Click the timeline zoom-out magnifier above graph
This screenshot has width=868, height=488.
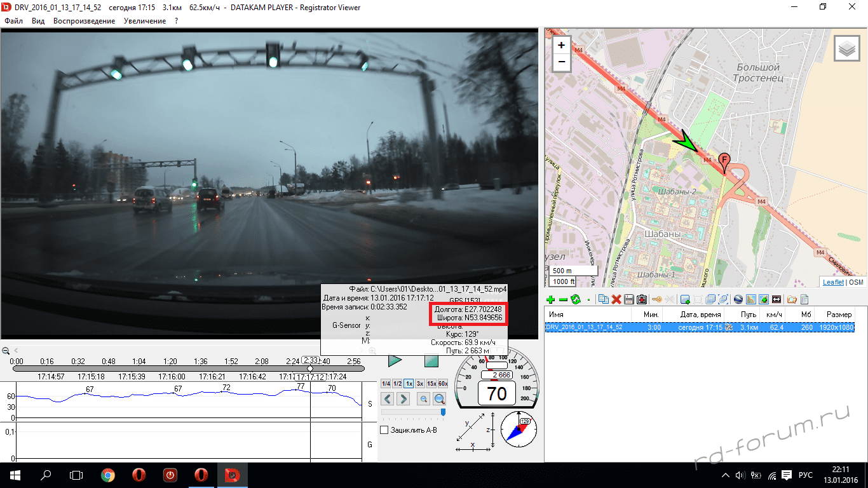(6, 351)
